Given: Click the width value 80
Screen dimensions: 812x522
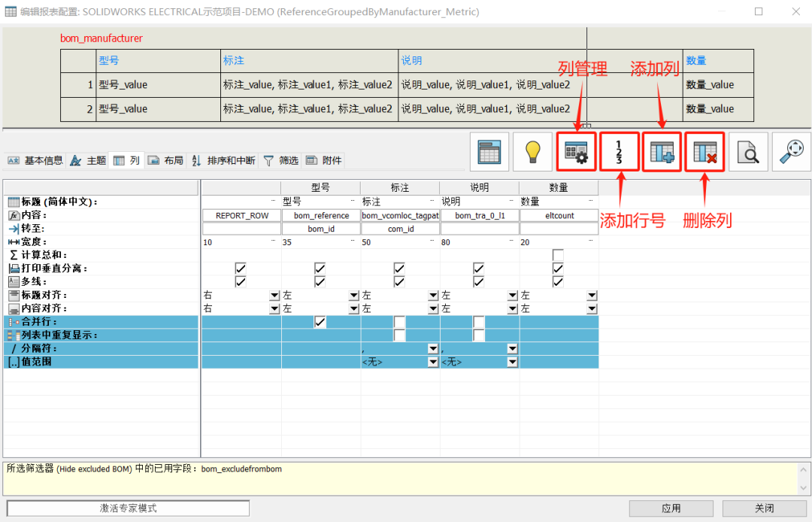Looking at the screenshot, I should (x=445, y=242).
